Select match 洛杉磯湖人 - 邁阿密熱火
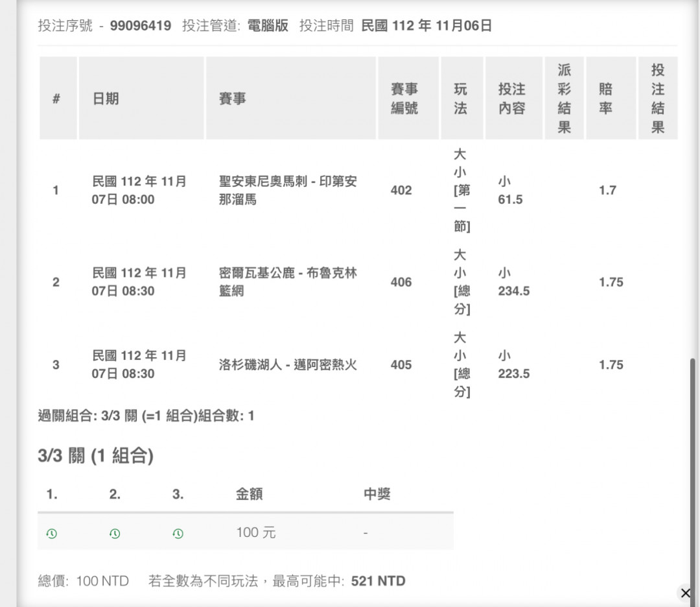700x607 pixels. 288,365
